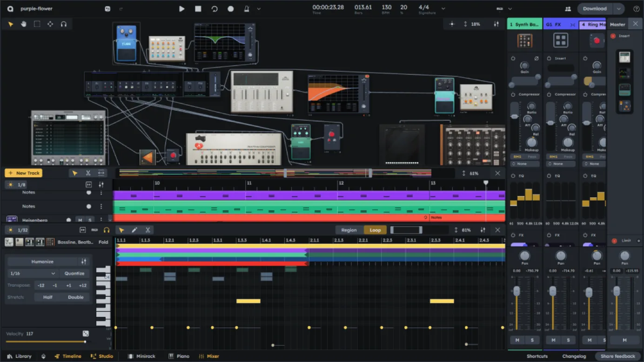Switch to the 1 Synth Ba.. mixer channel tab
644x362 pixels.
[524, 24]
